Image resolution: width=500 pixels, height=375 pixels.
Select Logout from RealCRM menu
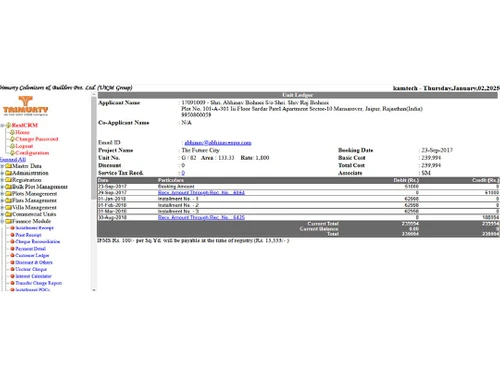(24, 146)
